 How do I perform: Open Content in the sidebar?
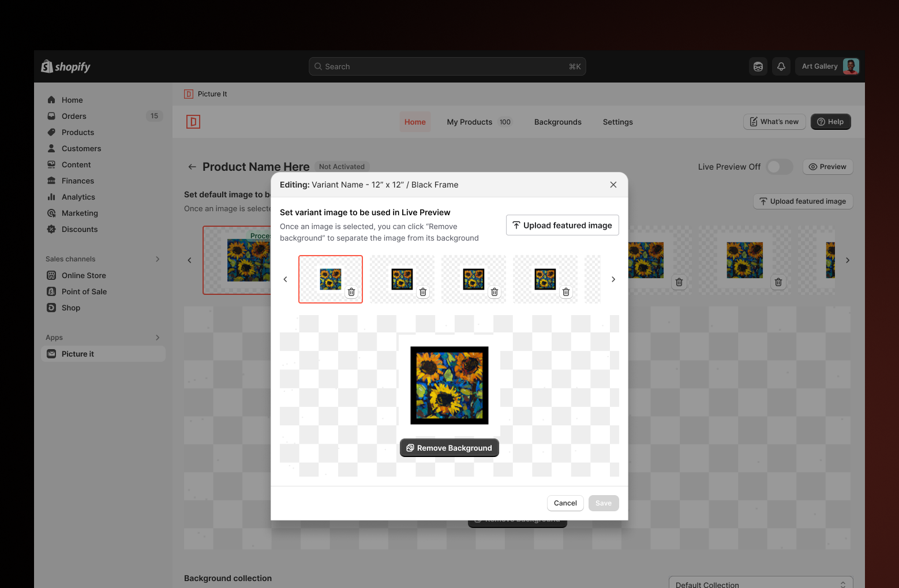(x=103, y=164)
